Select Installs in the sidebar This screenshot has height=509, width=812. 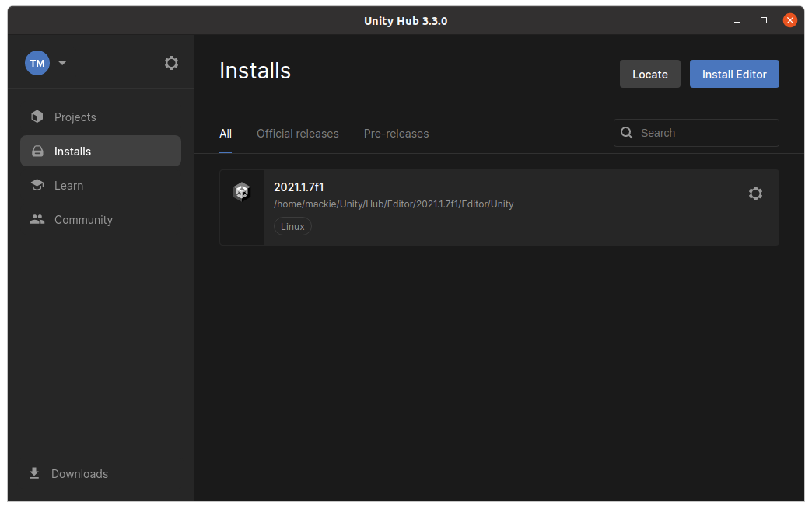click(100, 151)
